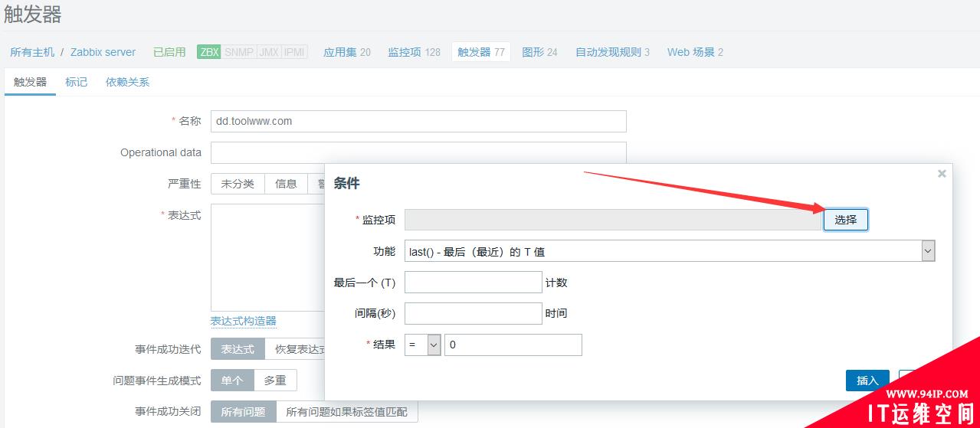
Task: Click the IPMI availability badge
Action: 294,52
